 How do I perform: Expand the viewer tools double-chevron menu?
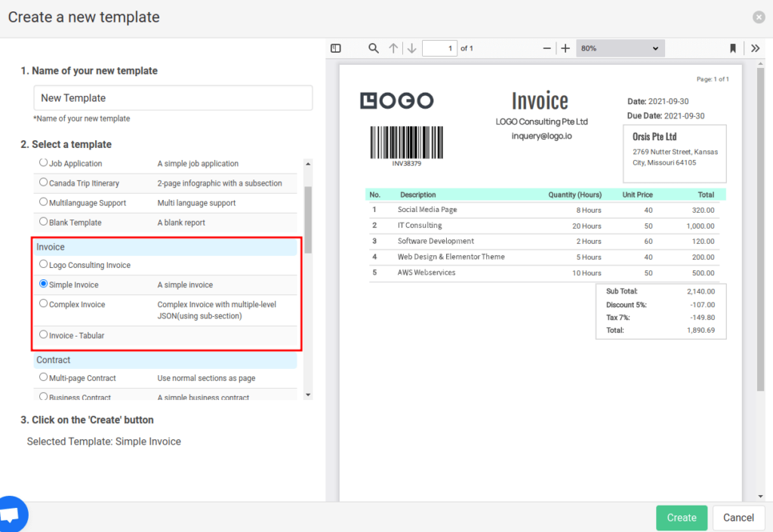point(755,48)
